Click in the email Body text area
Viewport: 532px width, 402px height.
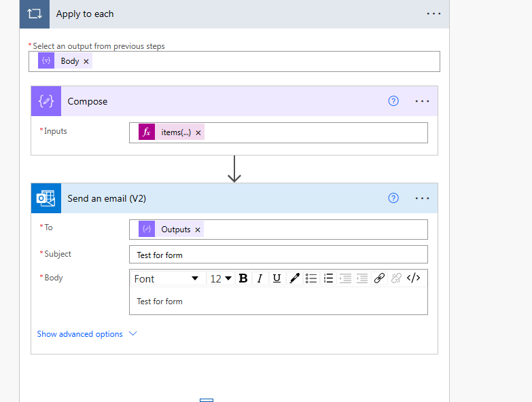(x=278, y=301)
